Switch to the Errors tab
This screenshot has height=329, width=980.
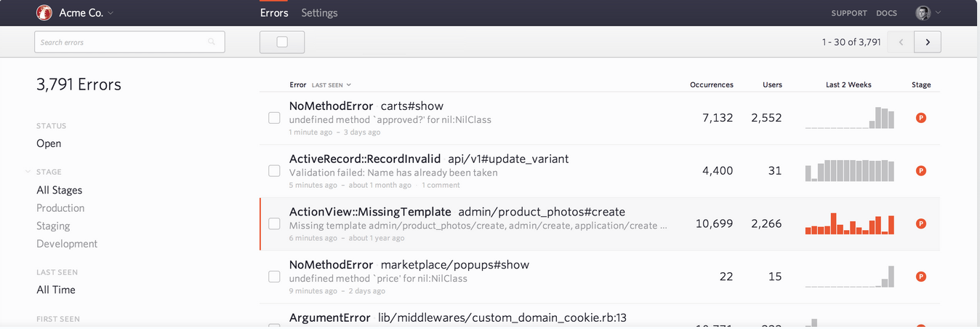click(274, 12)
